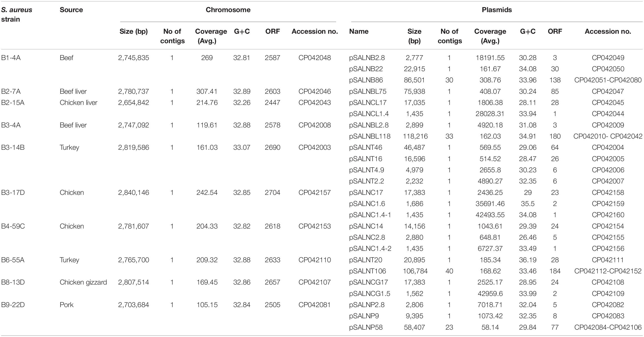Click chromosome accession CP042110
Screen dimensions: 644x337
(315, 260)
